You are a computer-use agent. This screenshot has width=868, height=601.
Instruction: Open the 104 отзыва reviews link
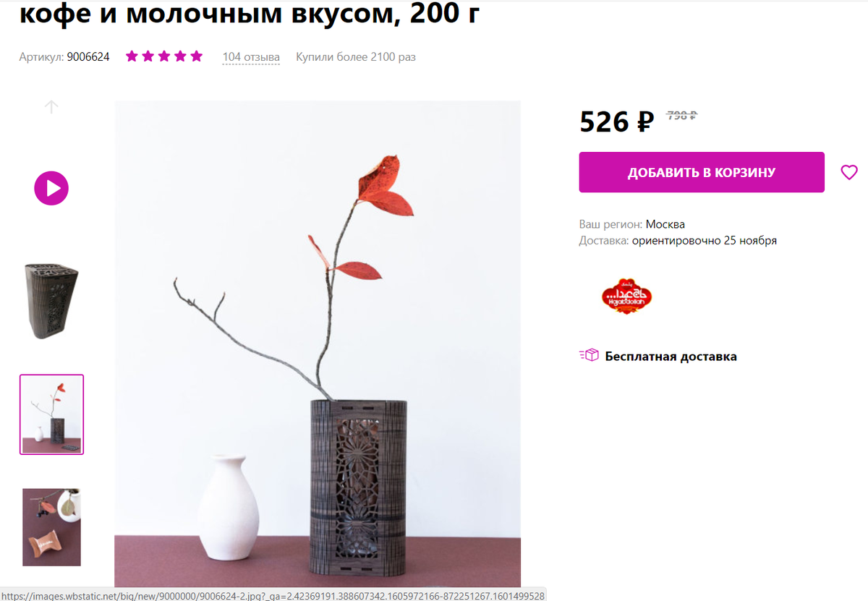point(251,57)
